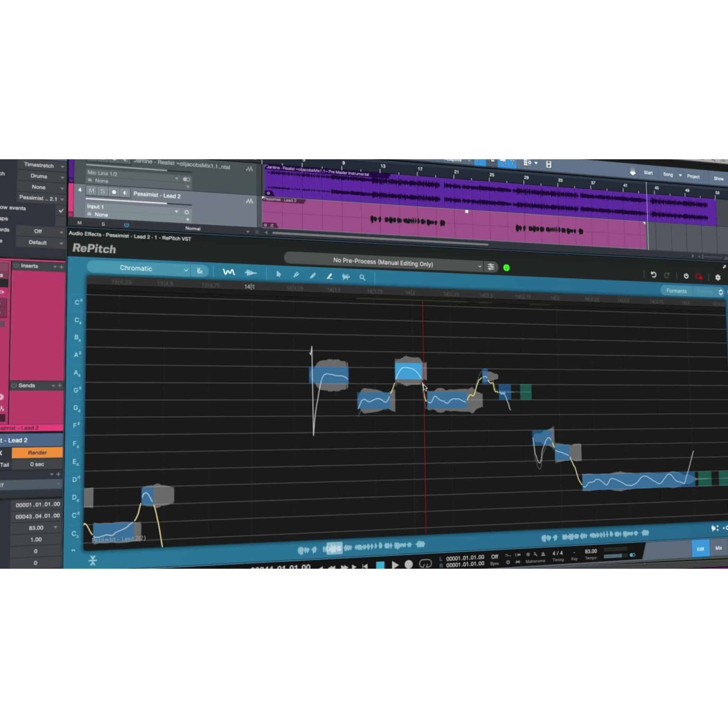Click the waveform icon on Jantine Realist track

[250, 169]
